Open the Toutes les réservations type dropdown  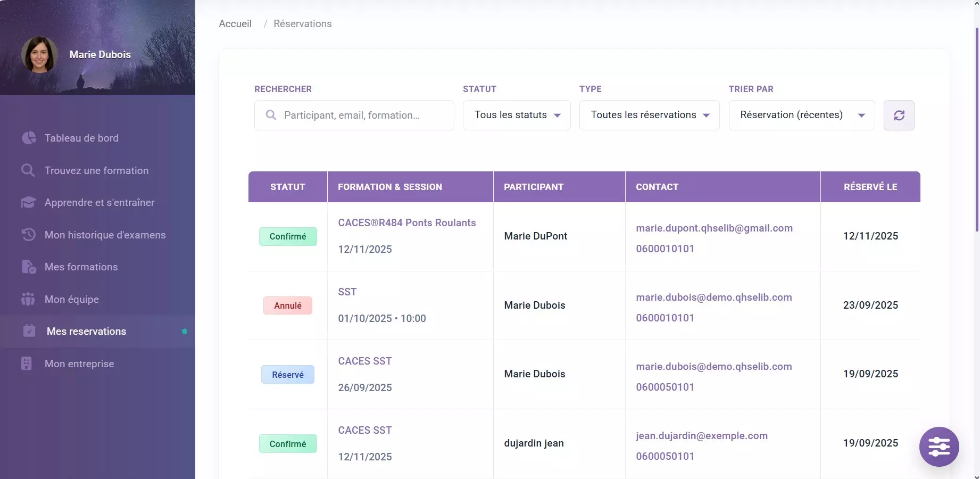pyautogui.click(x=649, y=115)
